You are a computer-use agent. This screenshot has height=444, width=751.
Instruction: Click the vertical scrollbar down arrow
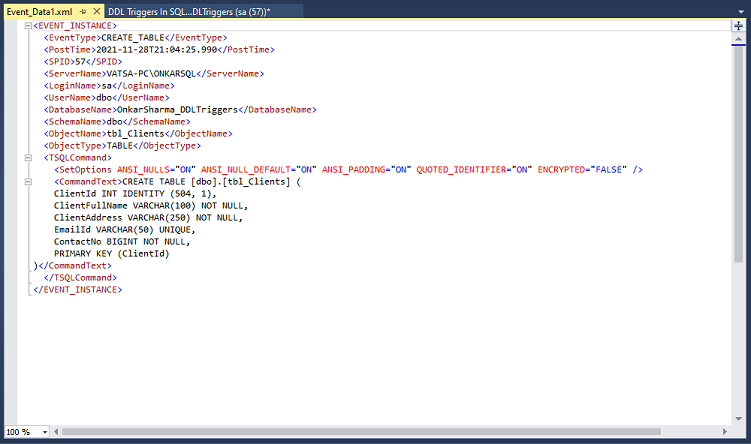pyautogui.click(x=739, y=419)
